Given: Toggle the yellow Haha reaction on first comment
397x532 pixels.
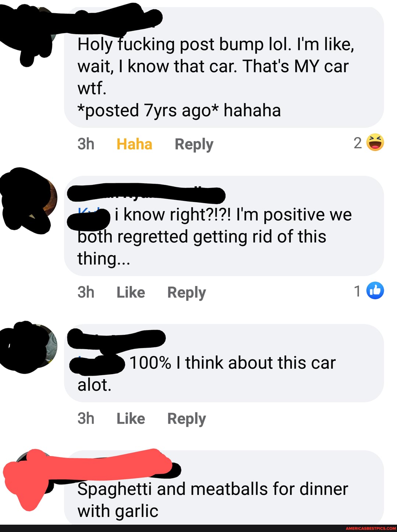Looking at the screenshot, I should (134, 144).
